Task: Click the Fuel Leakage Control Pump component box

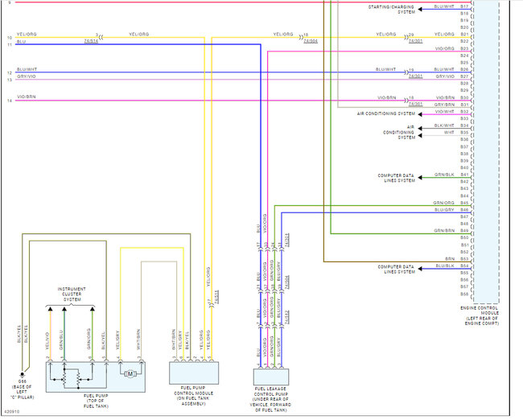Action: point(271,377)
